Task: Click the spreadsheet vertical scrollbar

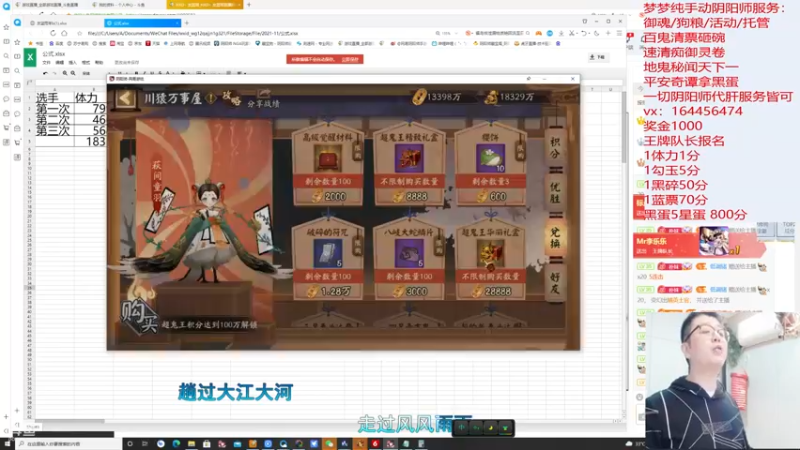Action: point(624,128)
